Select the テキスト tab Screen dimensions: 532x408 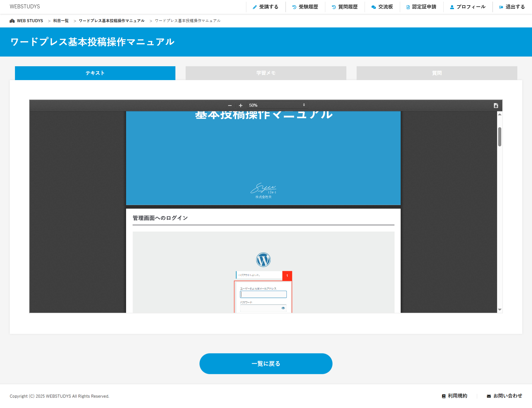pyautogui.click(x=95, y=73)
